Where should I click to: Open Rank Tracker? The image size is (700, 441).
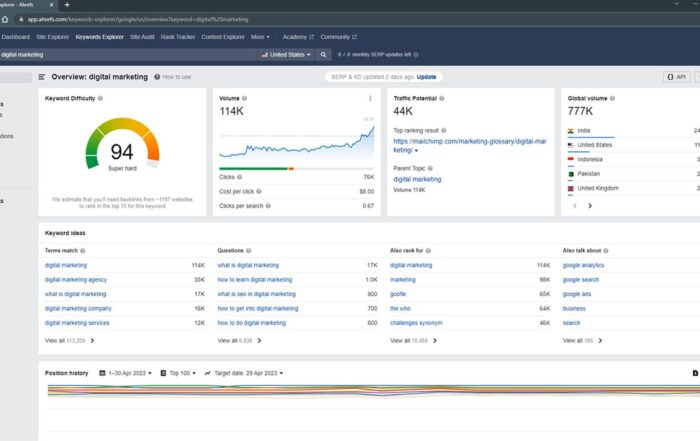178,37
